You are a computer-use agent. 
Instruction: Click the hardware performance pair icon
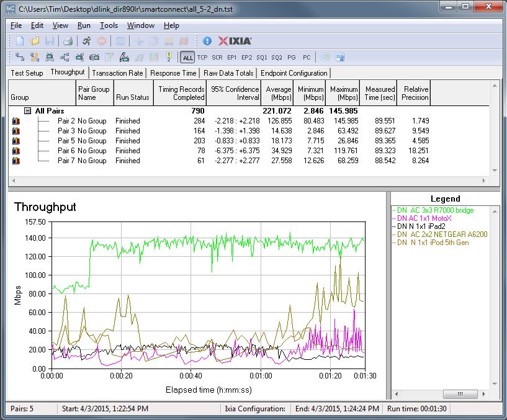point(124,57)
